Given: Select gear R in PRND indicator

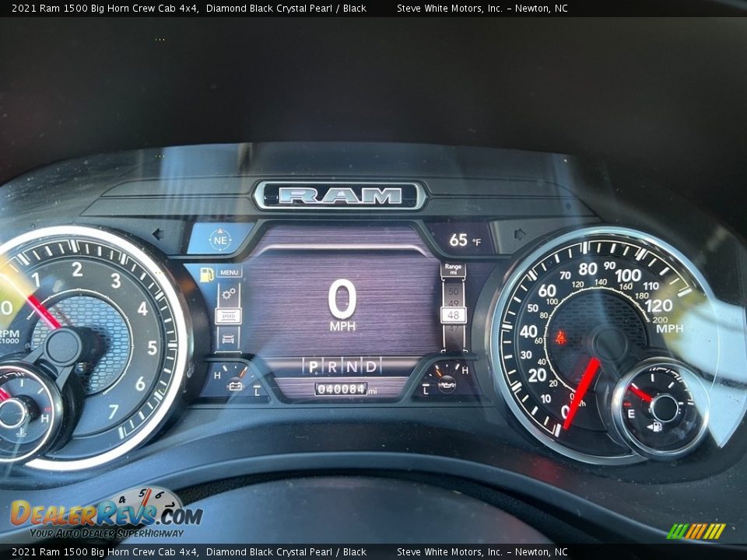Looking at the screenshot, I should (332, 366).
